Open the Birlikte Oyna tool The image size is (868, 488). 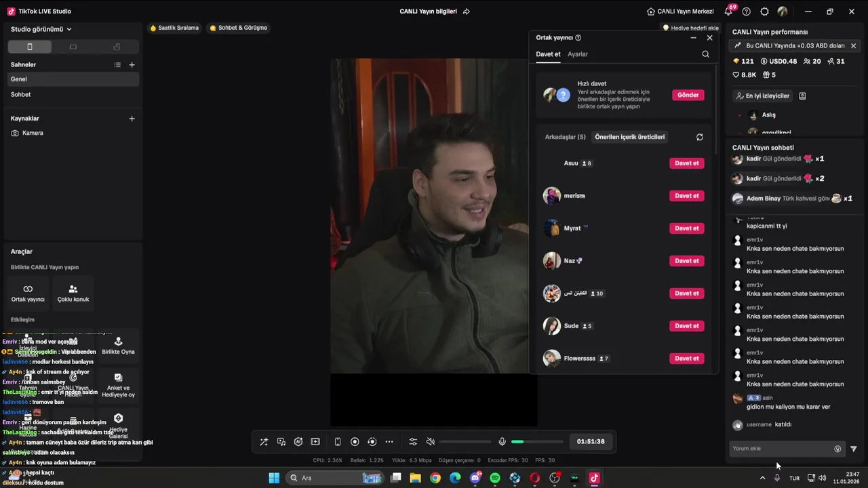(118, 346)
